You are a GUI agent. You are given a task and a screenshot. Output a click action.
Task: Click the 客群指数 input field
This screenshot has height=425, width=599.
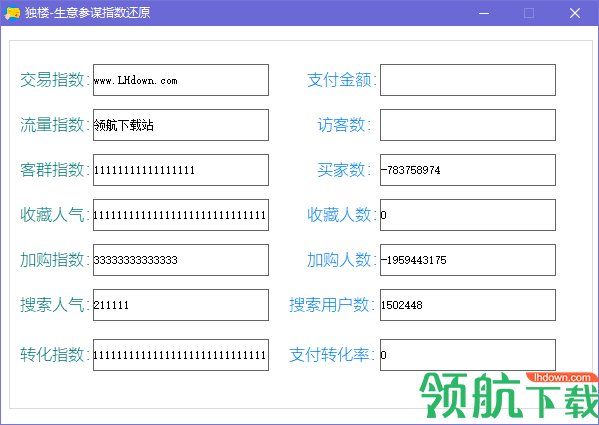(181, 170)
